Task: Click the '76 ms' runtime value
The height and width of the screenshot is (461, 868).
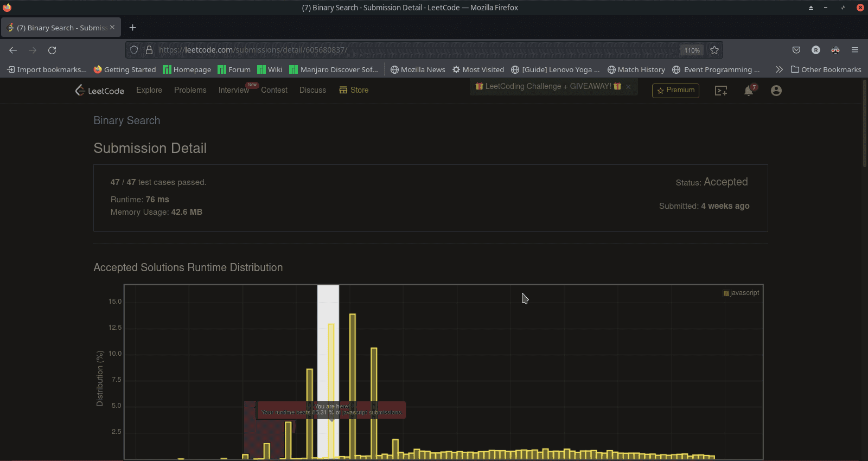Action: (157, 200)
